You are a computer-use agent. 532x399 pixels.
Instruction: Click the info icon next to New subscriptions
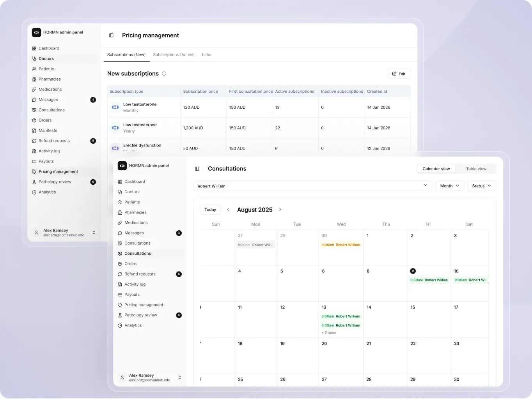click(164, 74)
